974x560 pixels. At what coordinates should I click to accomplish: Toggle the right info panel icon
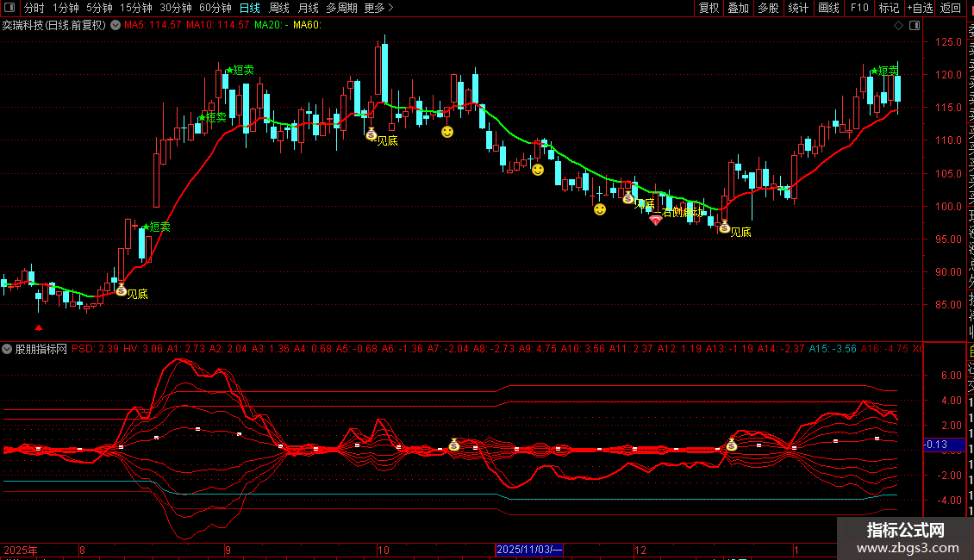tap(915, 26)
